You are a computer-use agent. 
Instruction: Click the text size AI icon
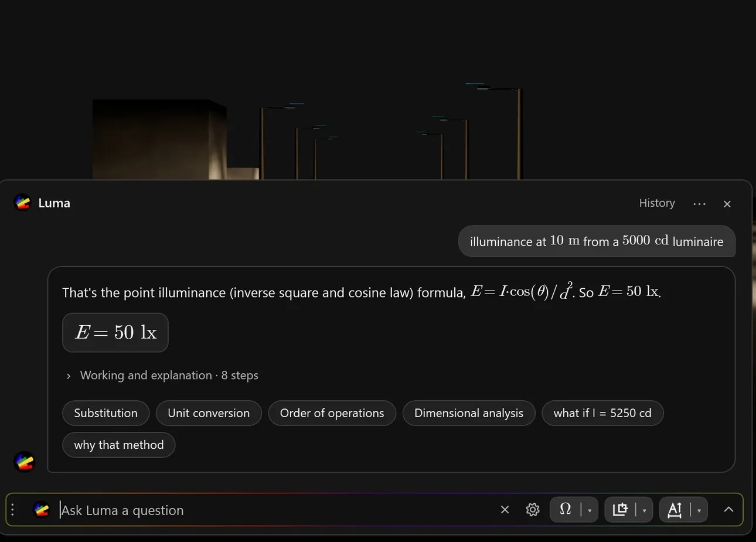coord(675,510)
